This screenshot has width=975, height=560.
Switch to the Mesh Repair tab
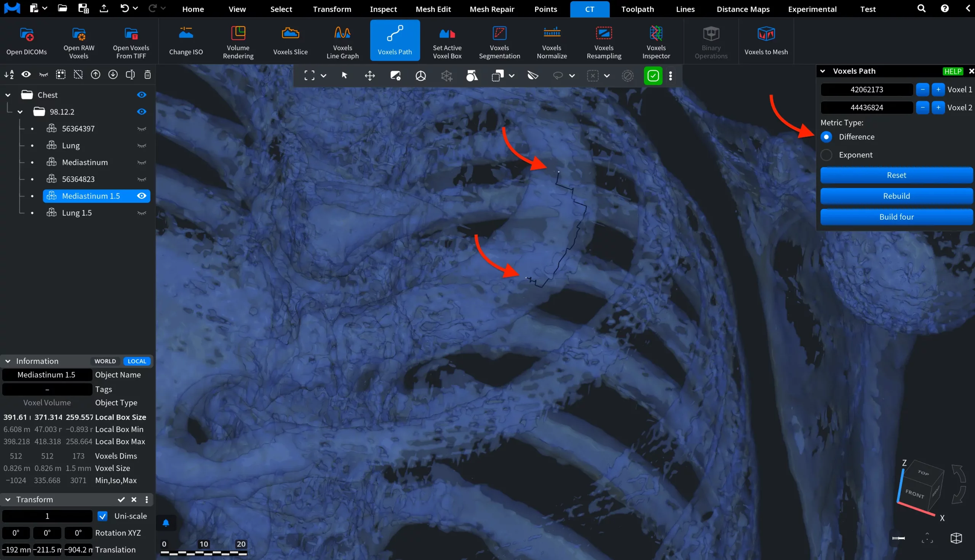492,9
